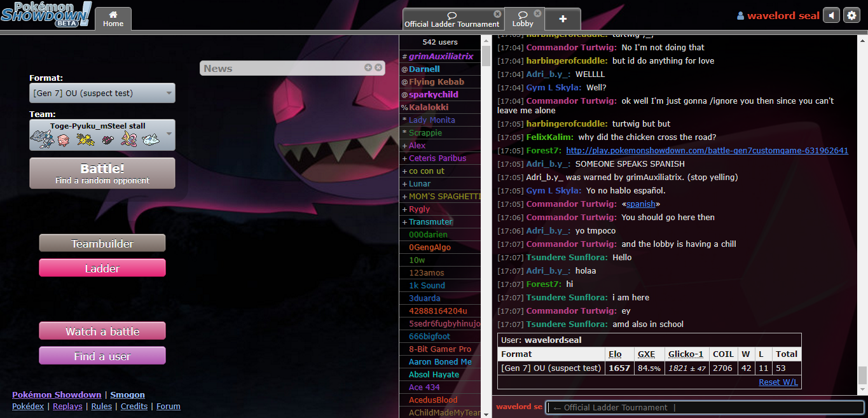The height and width of the screenshot is (418, 868).
Task: Select Lady Monita in the user list
Action: coord(440,120)
